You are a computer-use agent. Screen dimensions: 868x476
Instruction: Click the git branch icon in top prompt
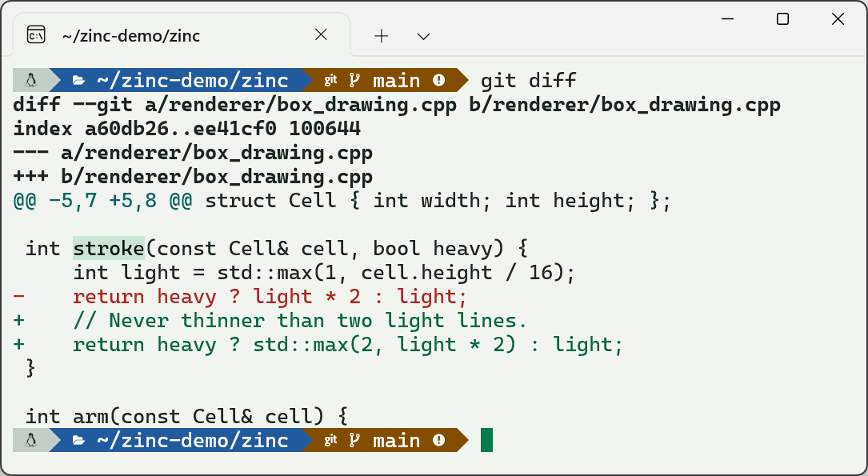355,81
